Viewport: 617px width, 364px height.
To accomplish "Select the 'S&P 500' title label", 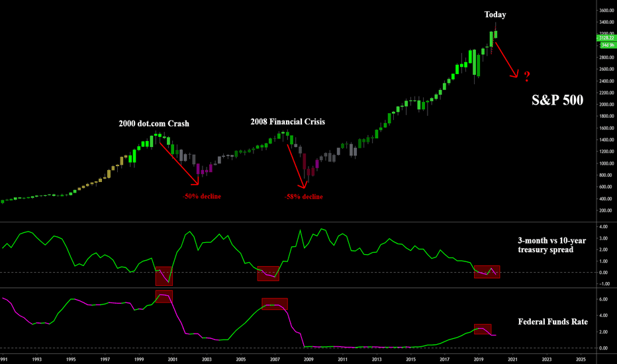I will (x=557, y=100).
